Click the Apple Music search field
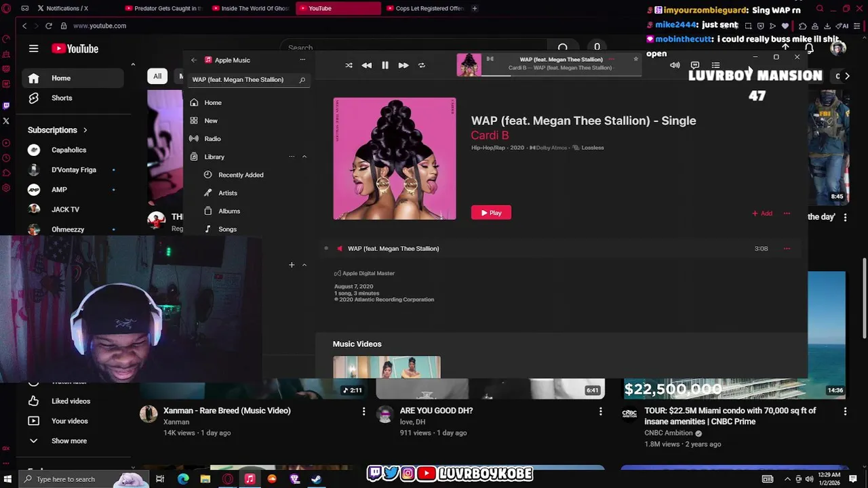 (x=248, y=79)
